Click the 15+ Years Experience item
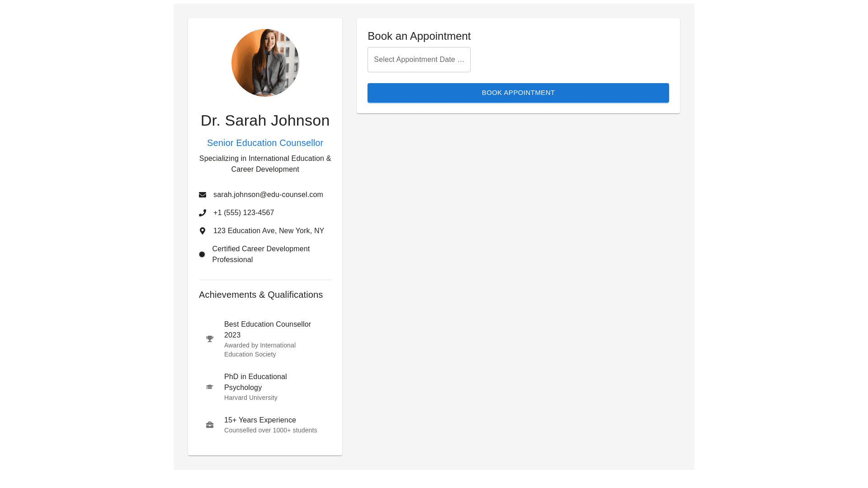Viewport: 868px width, 488px height. coord(260,420)
